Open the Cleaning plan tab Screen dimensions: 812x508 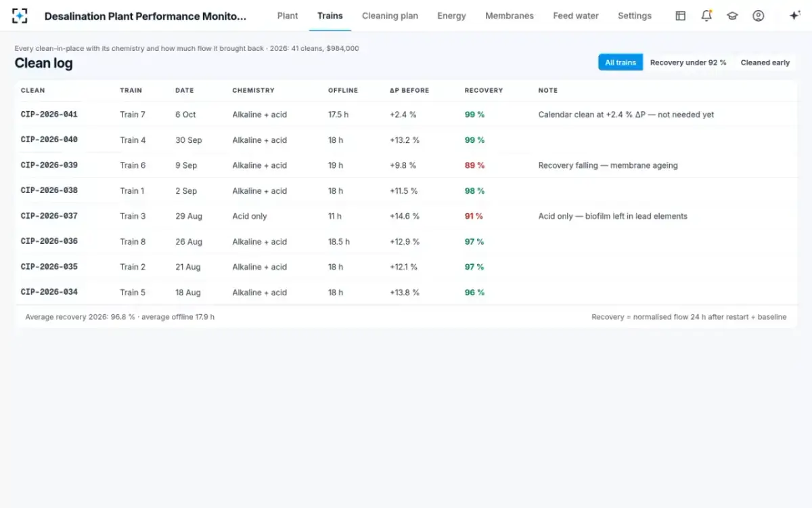click(390, 16)
